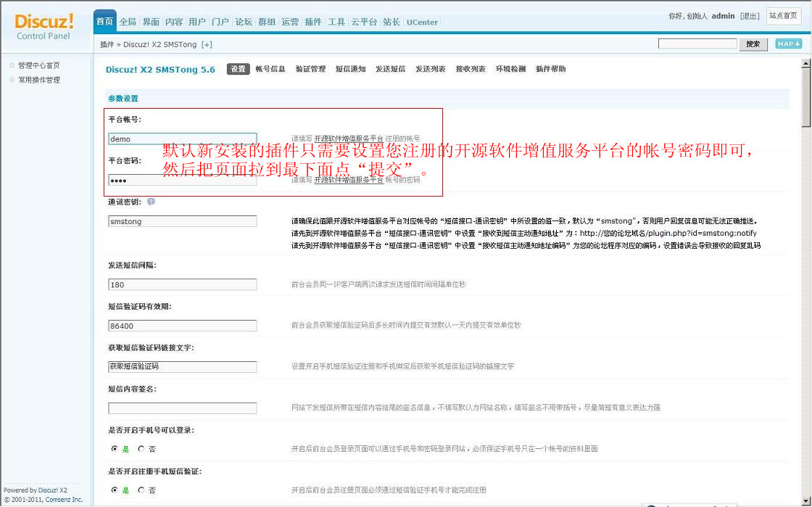This screenshot has height=507, width=812.
Task: Select 否 for 是否开启手机号可以登录
Action: [141, 449]
